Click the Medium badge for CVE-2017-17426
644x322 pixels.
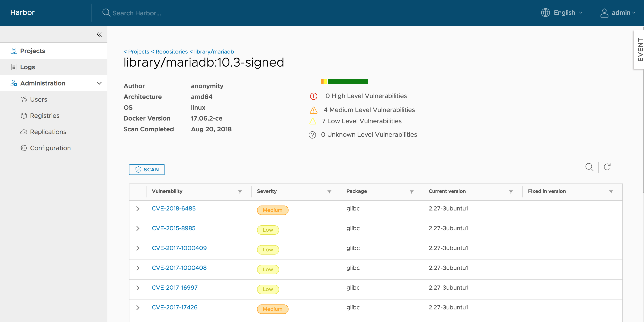coord(273,309)
